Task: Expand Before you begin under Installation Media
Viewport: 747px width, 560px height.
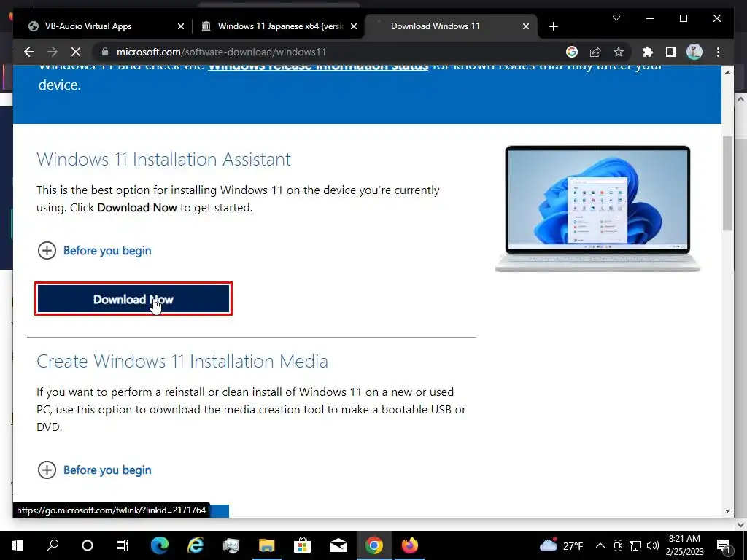Action: coord(94,470)
